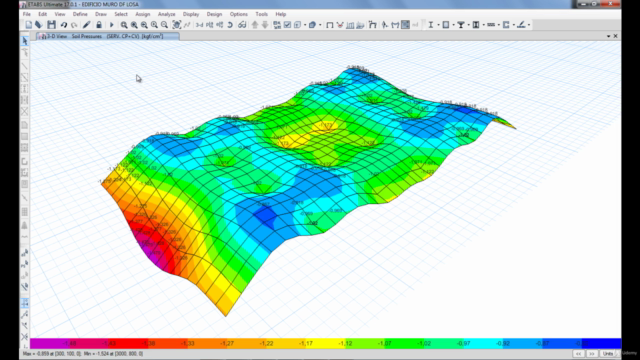Open the Display menu

[191, 14]
